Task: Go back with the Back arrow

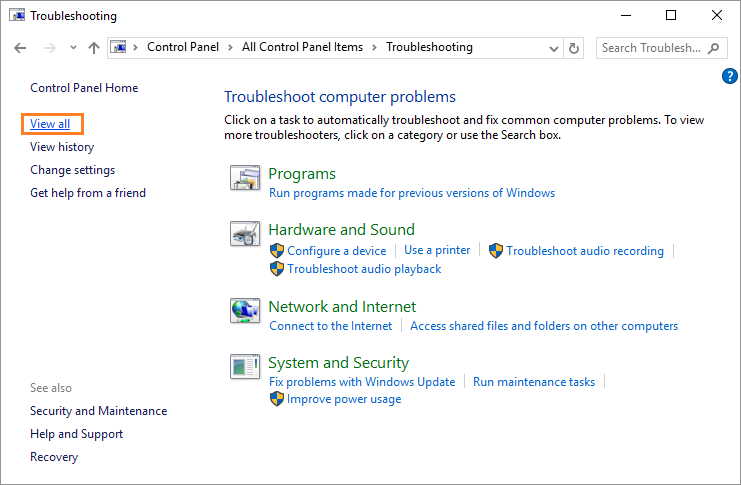Action: (x=20, y=48)
